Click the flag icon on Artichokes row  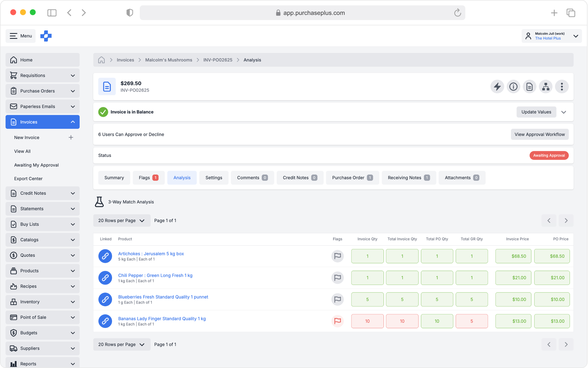(337, 256)
